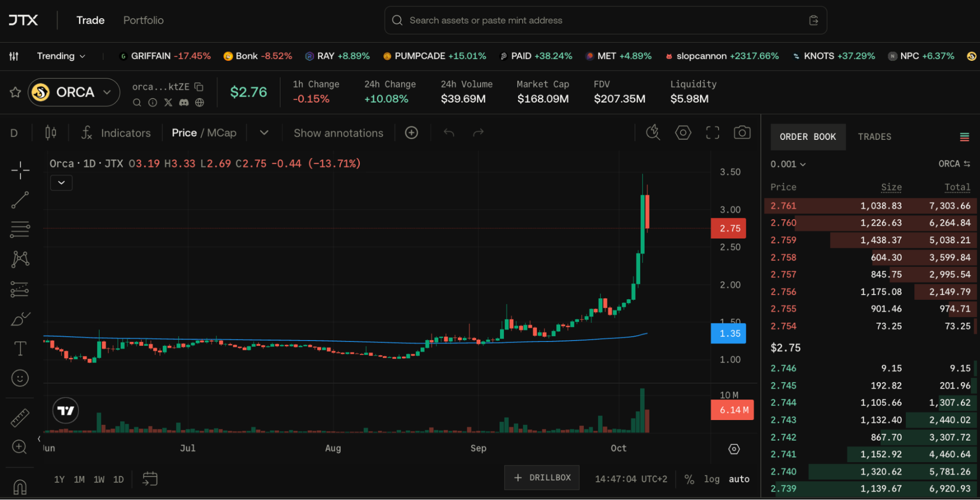Open the emoji icons tool
The width and height of the screenshot is (980, 500).
pos(20,378)
